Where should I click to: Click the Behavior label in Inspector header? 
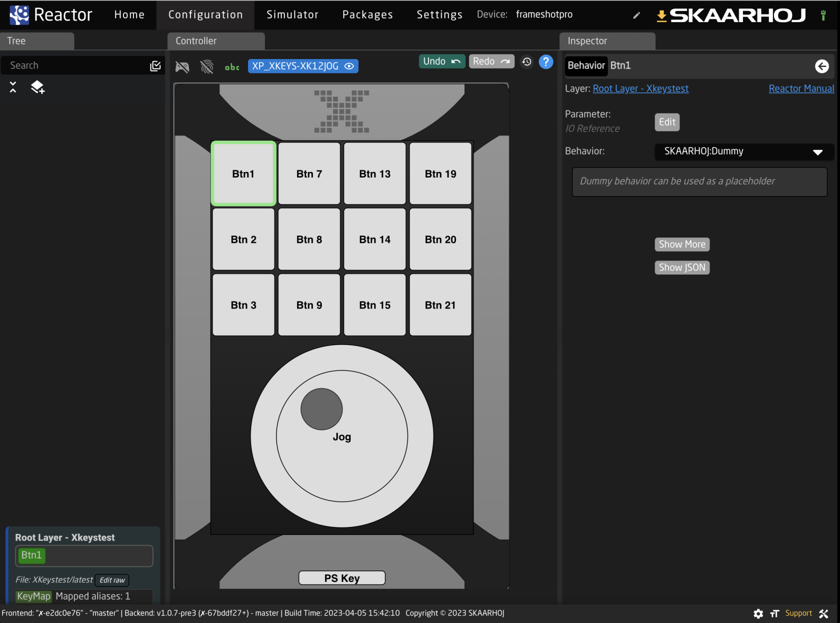tap(586, 65)
